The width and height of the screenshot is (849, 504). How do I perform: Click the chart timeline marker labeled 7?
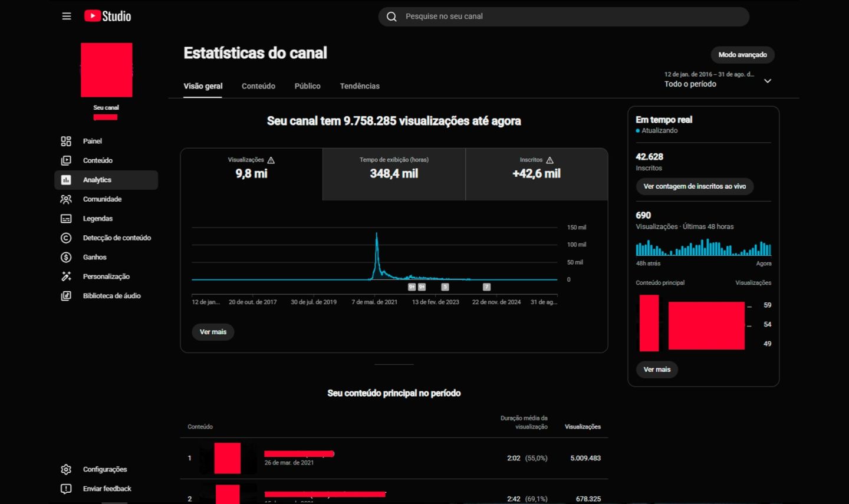(486, 287)
